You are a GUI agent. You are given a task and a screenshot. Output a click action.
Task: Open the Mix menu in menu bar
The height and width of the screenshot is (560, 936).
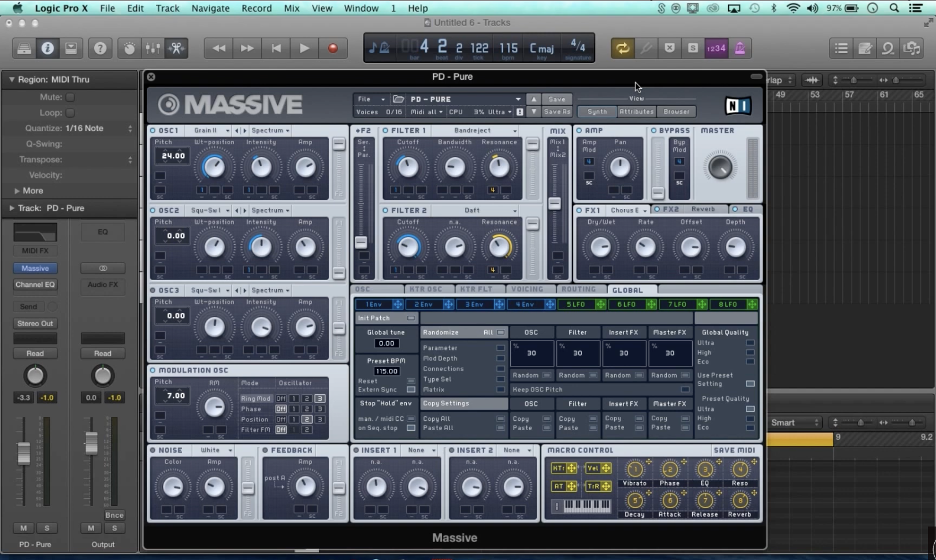tap(292, 8)
